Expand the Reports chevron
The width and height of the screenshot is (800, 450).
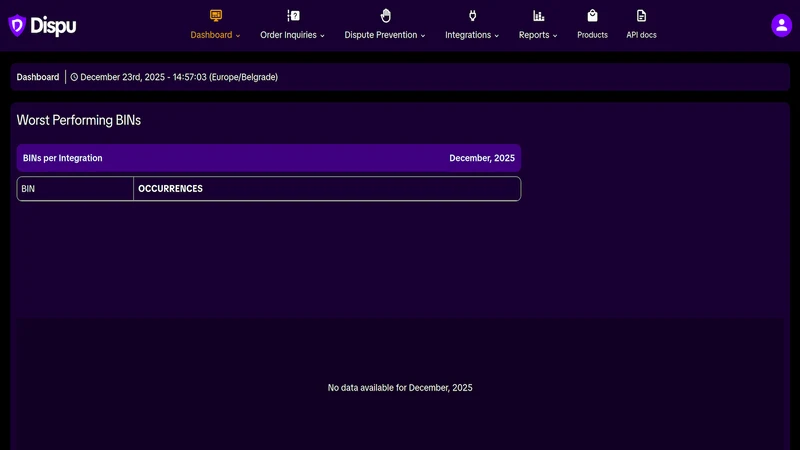coord(555,36)
